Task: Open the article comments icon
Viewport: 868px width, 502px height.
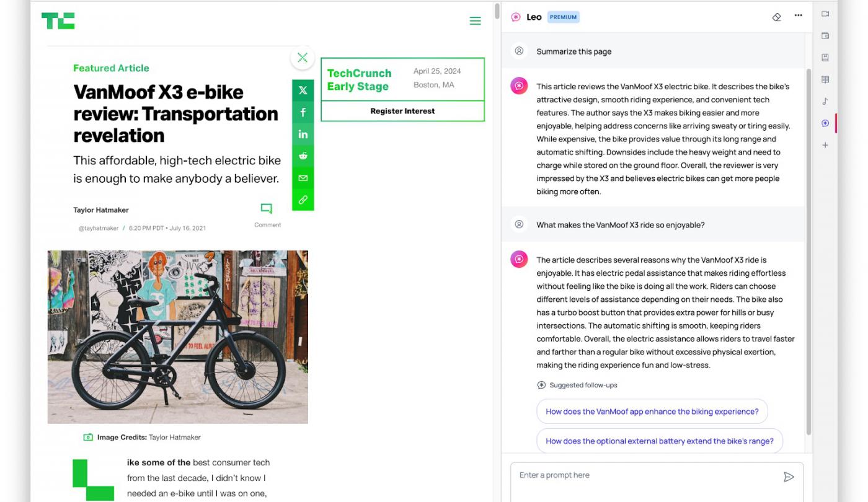Action: 267,208
